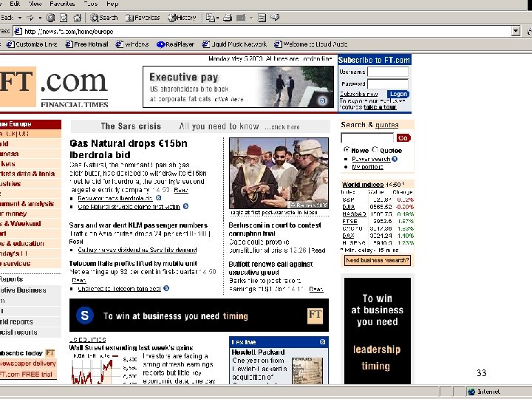Viewport: 532px width, 399px height.
Task: Click the Power search link
Action: tap(371, 159)
